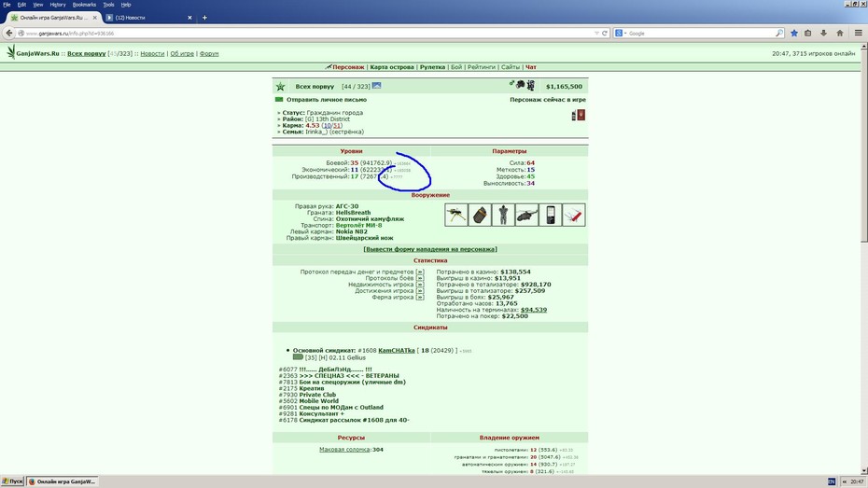Open the bookmarks list icon
The width and height of the screenshot is (868, 488).
coord(808,34)
